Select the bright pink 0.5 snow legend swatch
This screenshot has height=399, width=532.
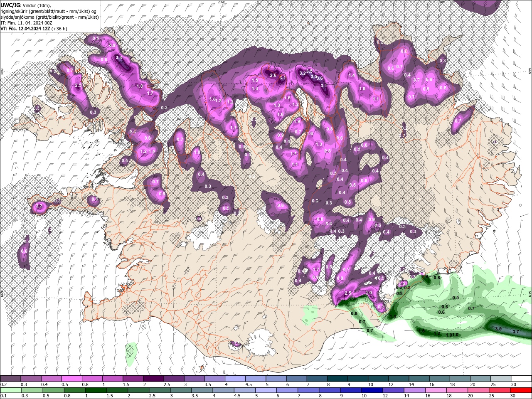71,379
